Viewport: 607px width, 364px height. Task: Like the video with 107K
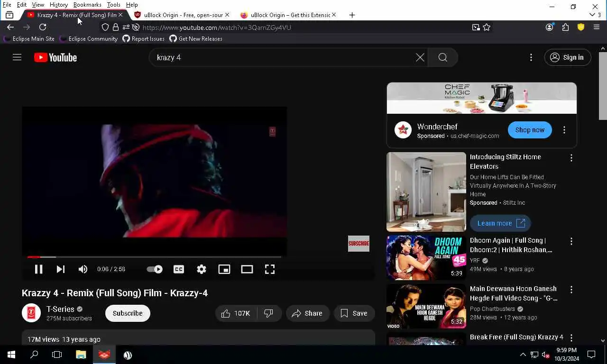click(x=236, y=313)
